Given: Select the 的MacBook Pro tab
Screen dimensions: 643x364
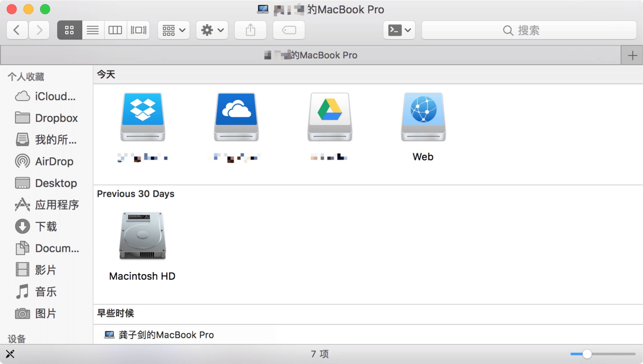Looking at the screenshot, I should (x=311, y=55).
